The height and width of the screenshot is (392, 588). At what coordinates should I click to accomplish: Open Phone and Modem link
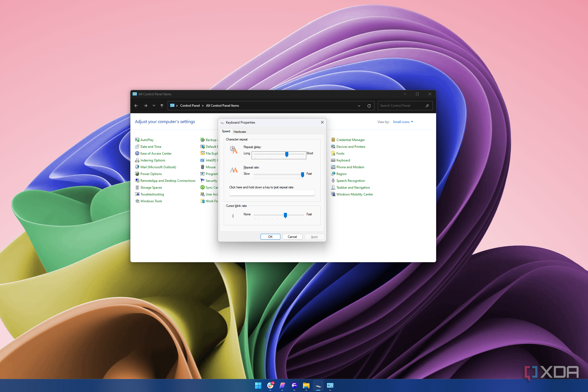[x=350, y=167]
